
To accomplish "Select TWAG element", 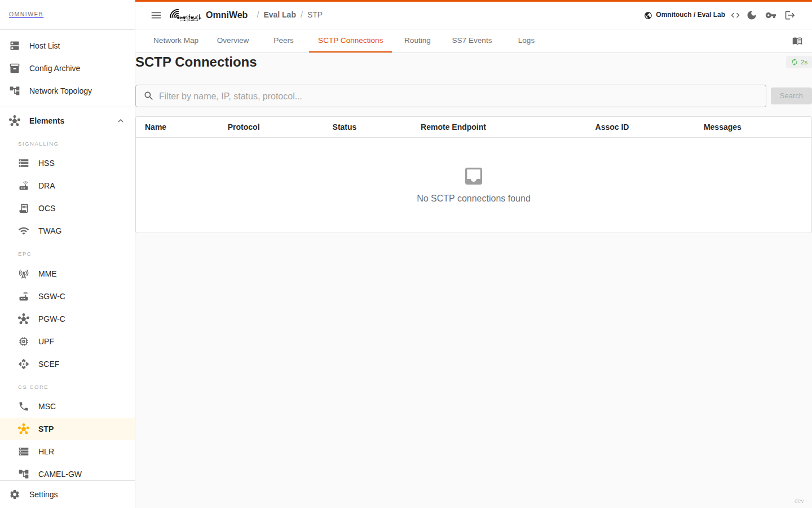I will tap(68, 231).
